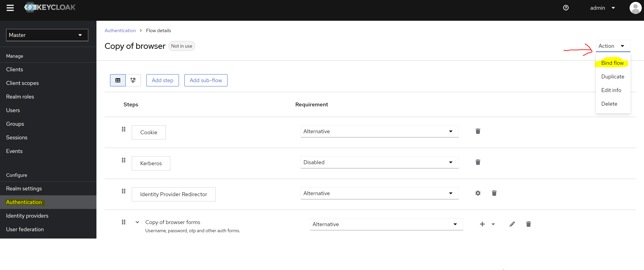
Task: Delete the Cookie step via trash icon
Action: (x=478, y=131)
